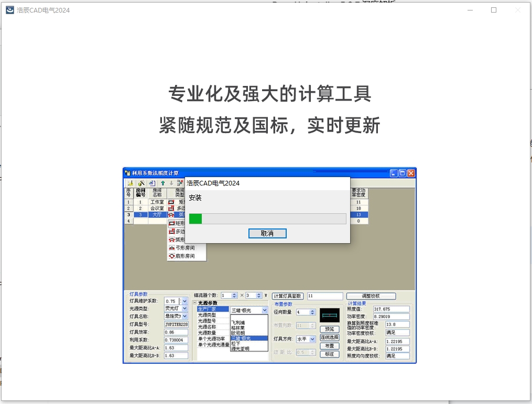Click the pictured window's red close button

(411, 173)
